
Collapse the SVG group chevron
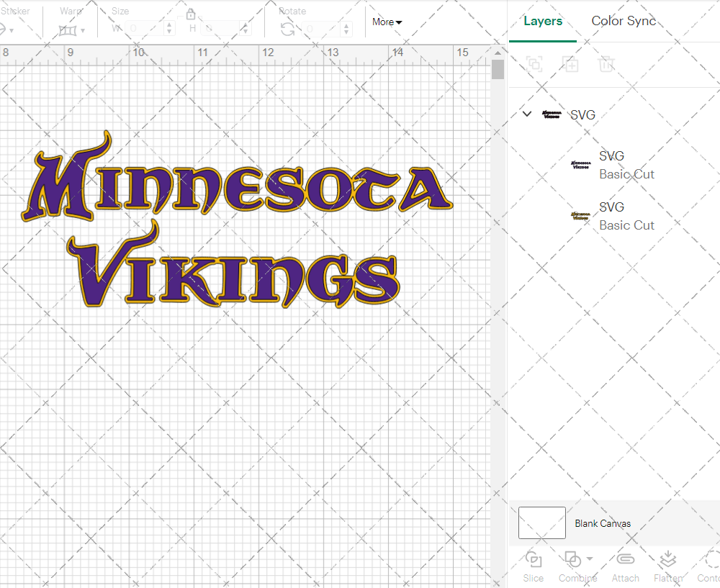coord(527,114)
